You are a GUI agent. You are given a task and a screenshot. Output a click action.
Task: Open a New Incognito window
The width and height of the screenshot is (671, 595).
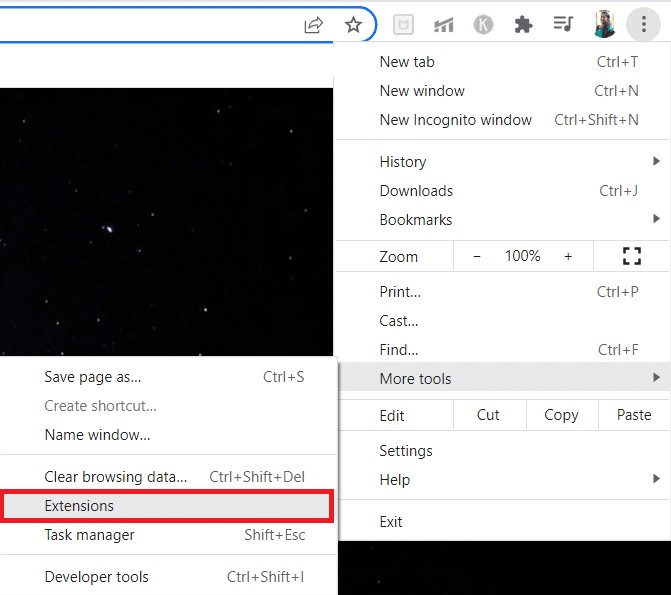coord(502,120)
